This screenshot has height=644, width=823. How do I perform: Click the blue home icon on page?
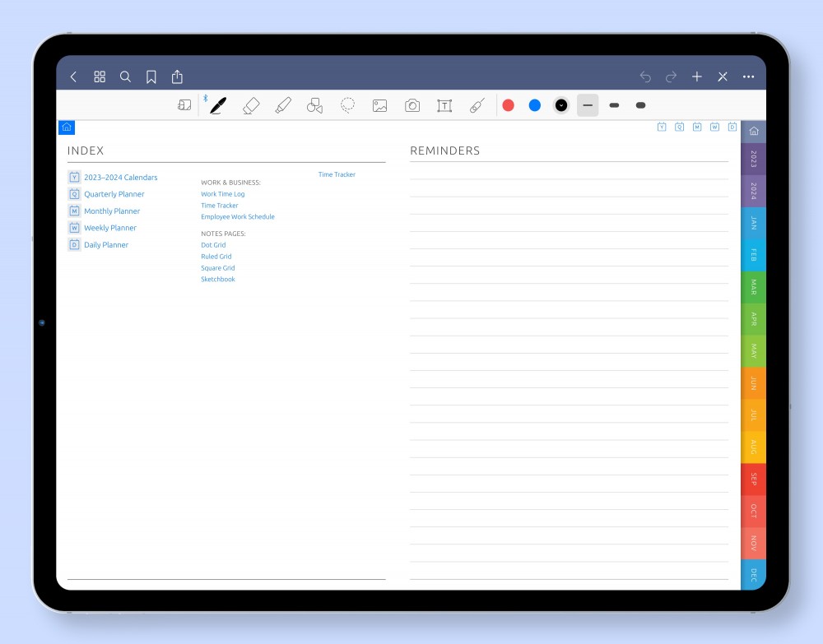click(67, 127)
